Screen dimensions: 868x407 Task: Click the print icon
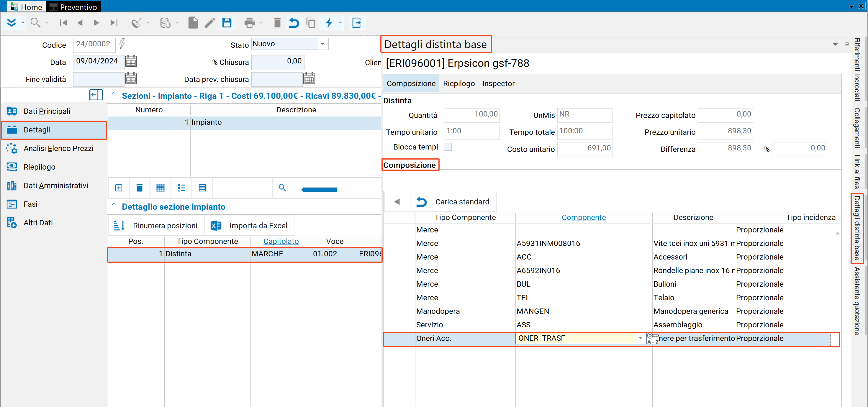(249, 23)
